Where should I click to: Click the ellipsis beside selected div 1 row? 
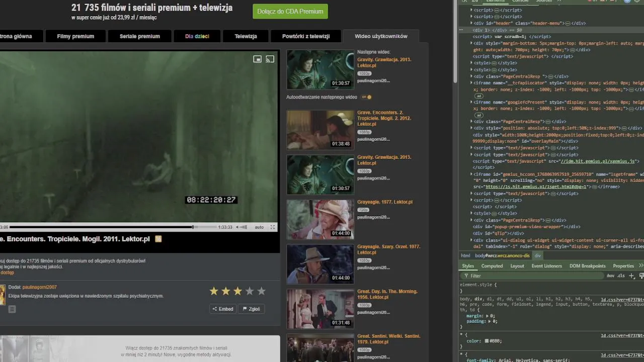tap(461, 30)
